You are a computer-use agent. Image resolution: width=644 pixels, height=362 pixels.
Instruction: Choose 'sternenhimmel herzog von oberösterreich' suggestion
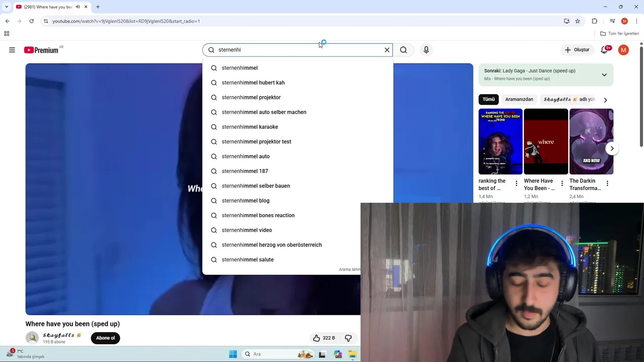[x=281, y=245]
